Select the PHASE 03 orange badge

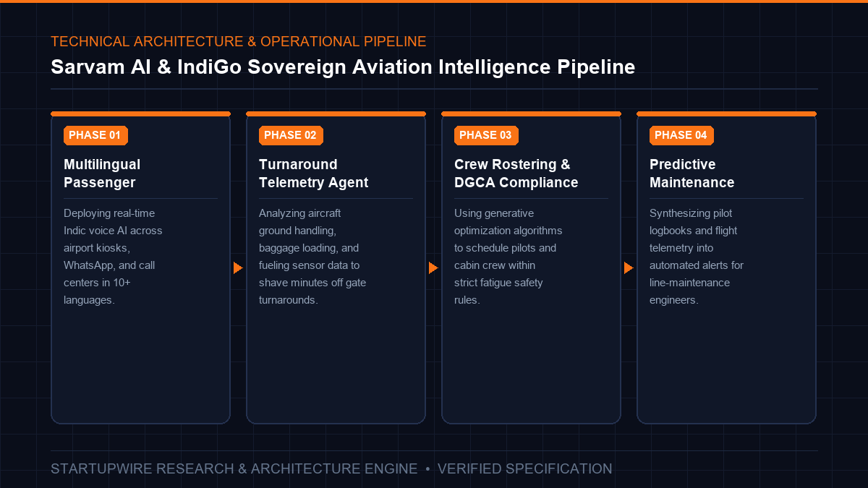pyautogui.click(x=486, y=135)
